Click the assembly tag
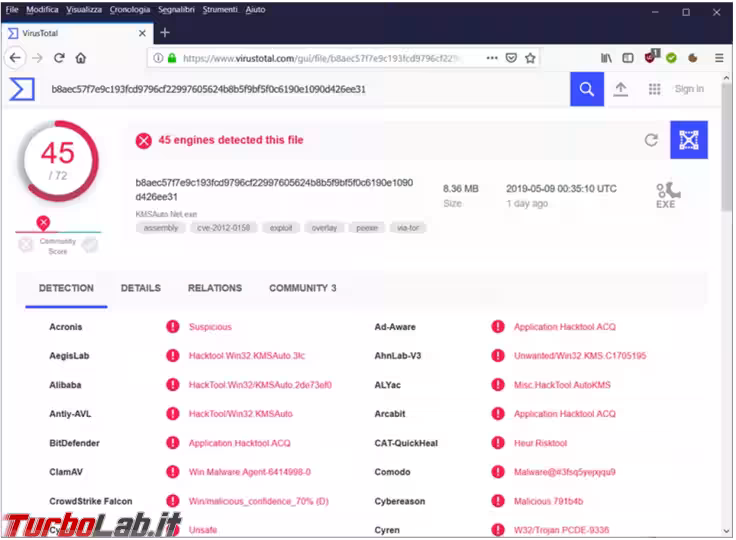 [x=161, y=228]
